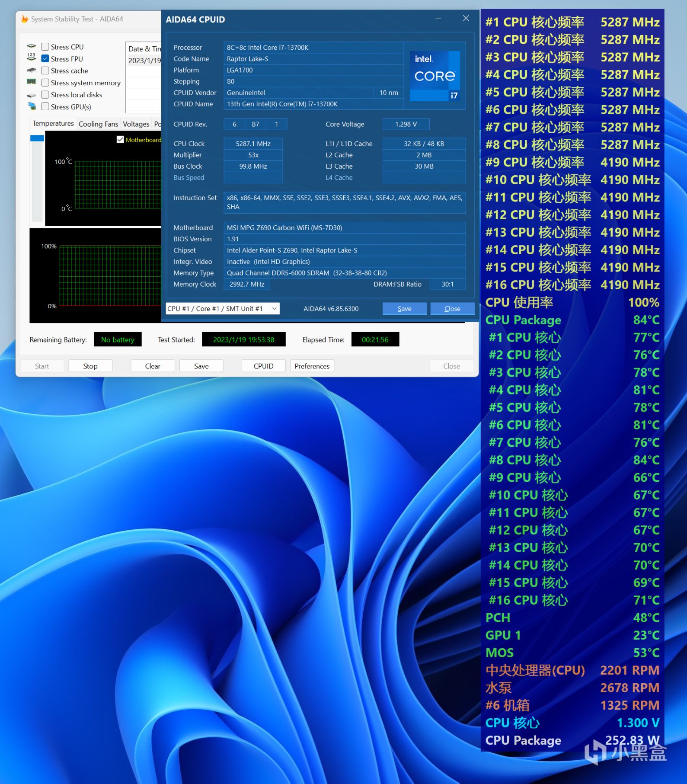Click the Multiplier 53x value field
The image size is (687, 784).
(x=253, y=155)
